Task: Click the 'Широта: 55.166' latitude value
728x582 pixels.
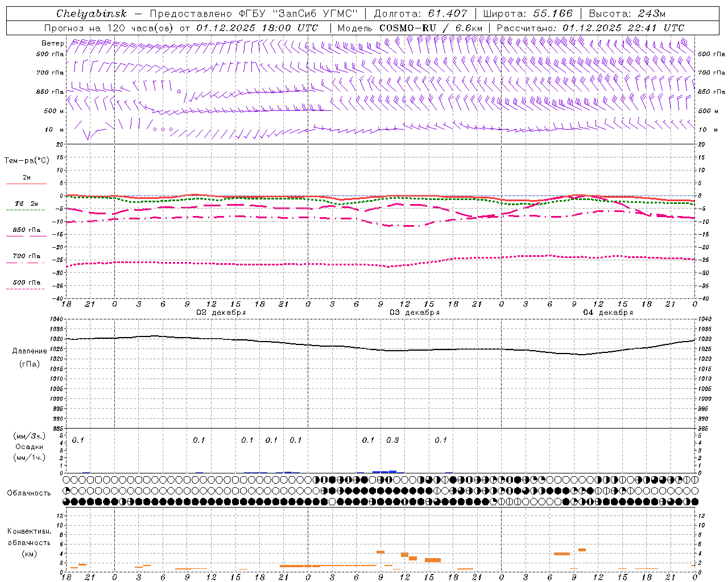Action: coord(527,14)
